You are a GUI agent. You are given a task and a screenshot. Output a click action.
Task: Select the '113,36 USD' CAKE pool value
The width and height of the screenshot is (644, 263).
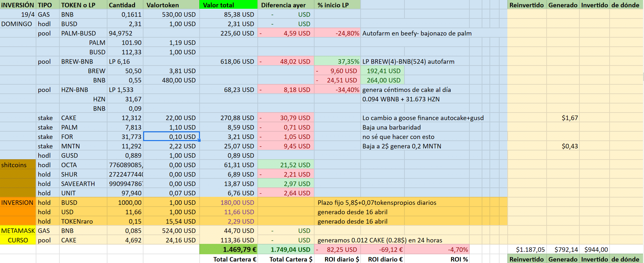[x=228, y=240]
